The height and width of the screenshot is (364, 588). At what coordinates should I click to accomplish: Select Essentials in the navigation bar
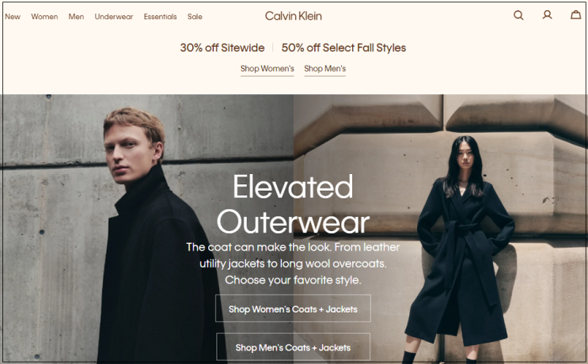(x=160, y=17)
